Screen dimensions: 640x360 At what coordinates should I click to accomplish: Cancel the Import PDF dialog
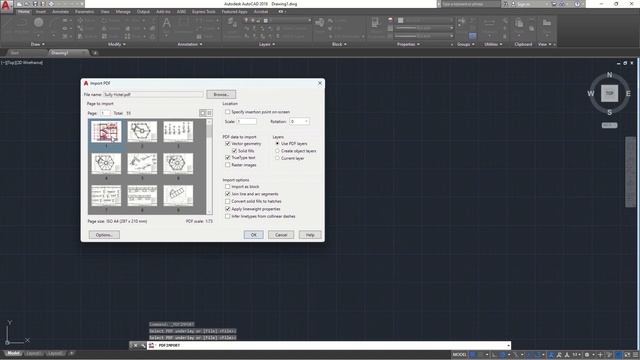coord(281,235)
